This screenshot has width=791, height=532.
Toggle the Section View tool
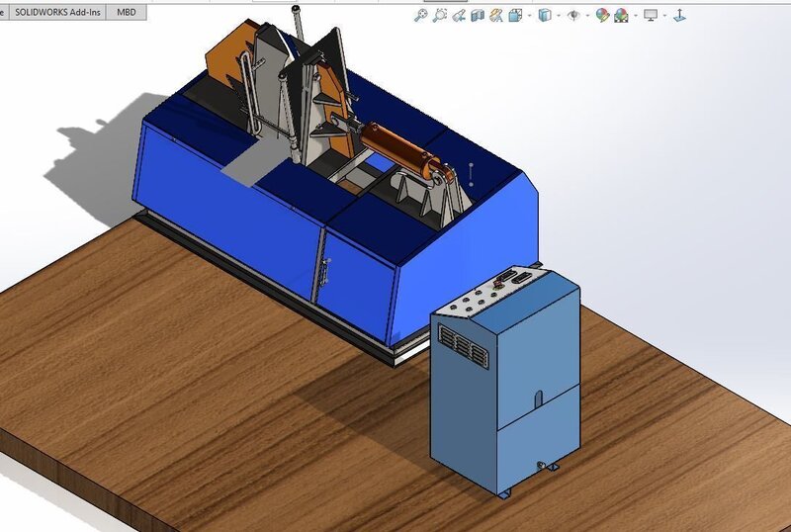pyautogui.click(x=478, y=15)
